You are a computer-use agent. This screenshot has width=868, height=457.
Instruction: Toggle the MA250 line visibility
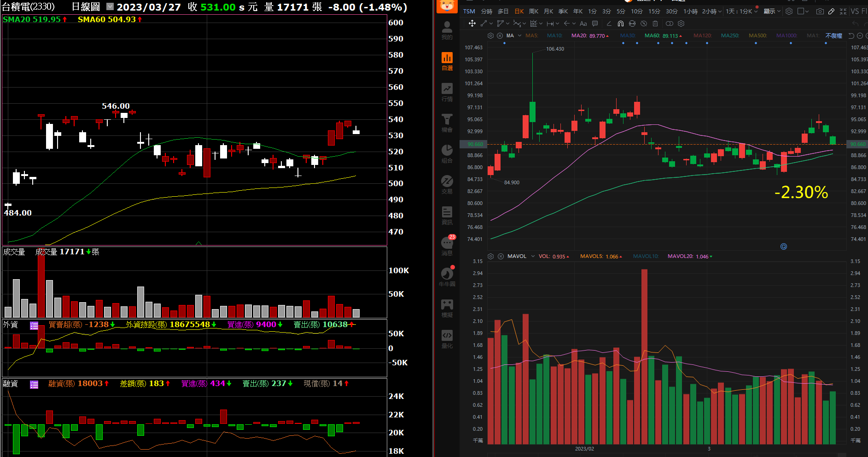(x=730, y=35)
